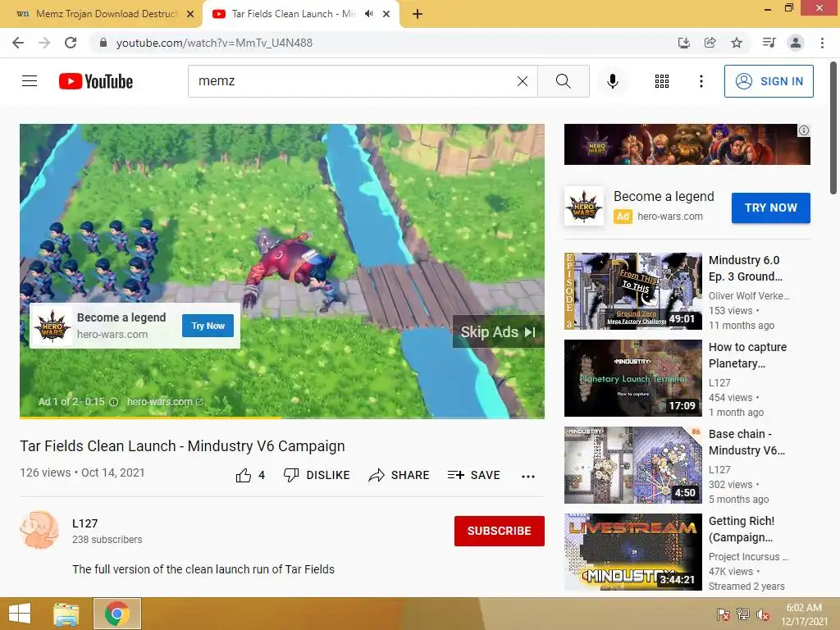Viewport: 840px width, 630px height.
Task: Open YouTube hamburger guide menu
Action: click(x=30, y=81)
